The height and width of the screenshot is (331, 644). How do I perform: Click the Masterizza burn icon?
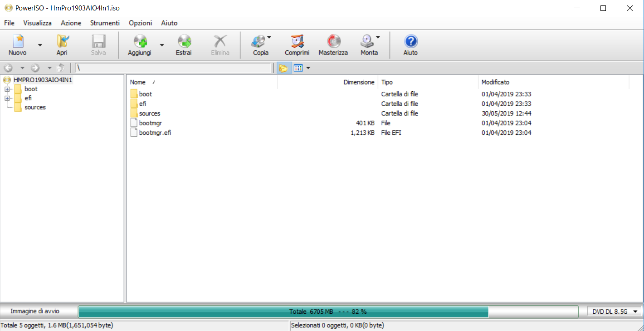333,42
